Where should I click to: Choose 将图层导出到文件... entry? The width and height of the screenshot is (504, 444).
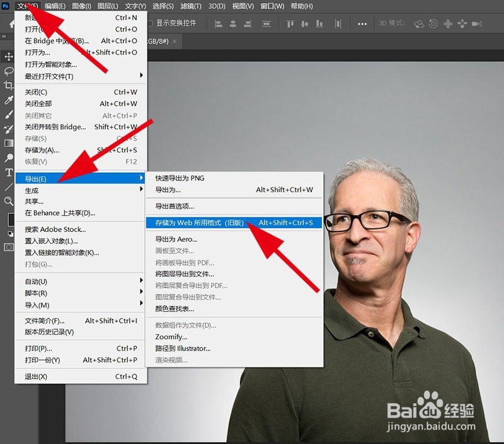(x=234, y=274)
